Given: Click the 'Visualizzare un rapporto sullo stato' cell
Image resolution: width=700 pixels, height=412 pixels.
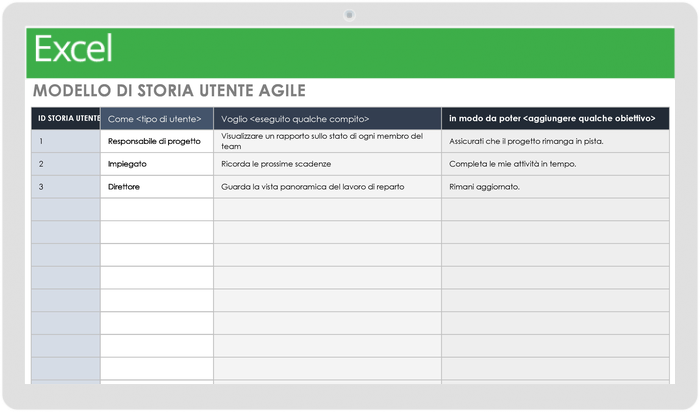Looking at the screenshot, I should tap(328, 141).
